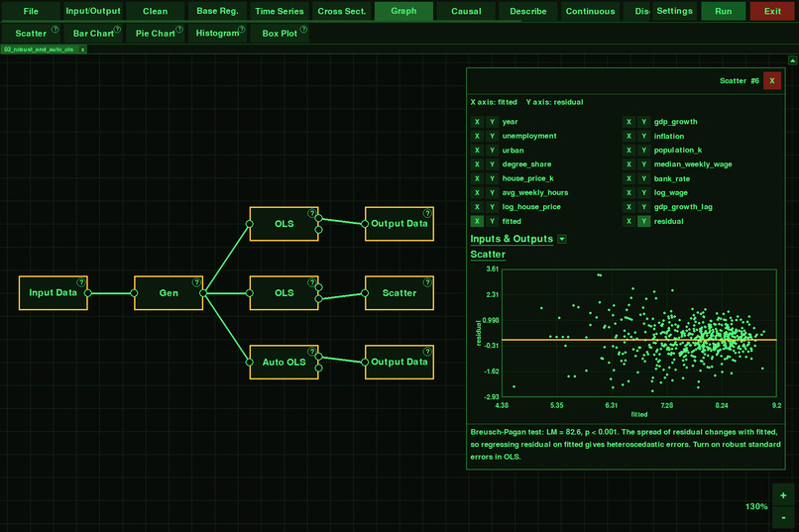Set Y axis to degree_share
Image resolution: width=799 pixels, height=532 pixels.
pos(493,164)
